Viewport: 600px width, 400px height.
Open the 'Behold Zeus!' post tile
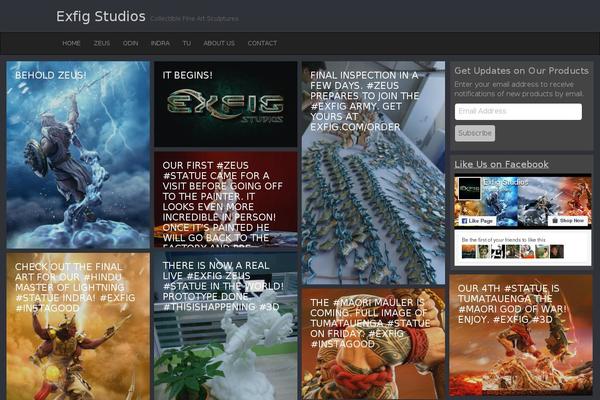(78, 155)
